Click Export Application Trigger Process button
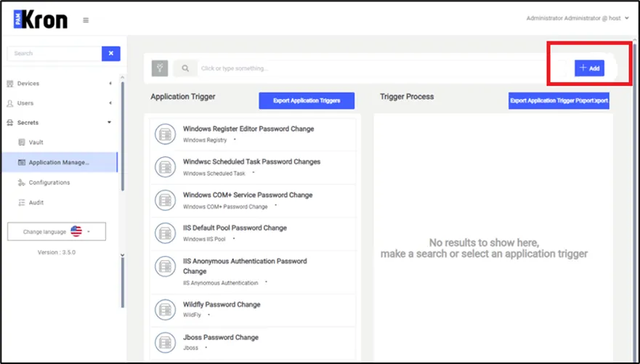 point(559,101)
